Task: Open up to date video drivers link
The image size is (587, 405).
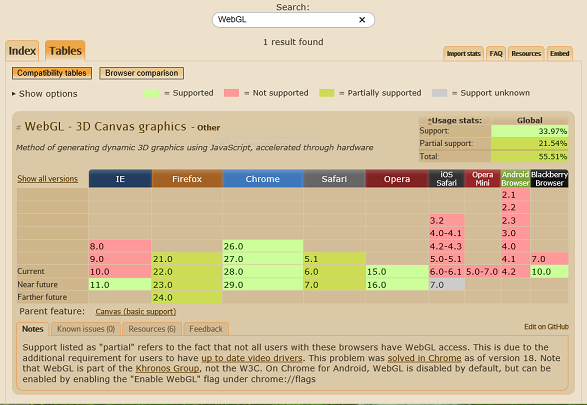Action: tap(252, 358)
